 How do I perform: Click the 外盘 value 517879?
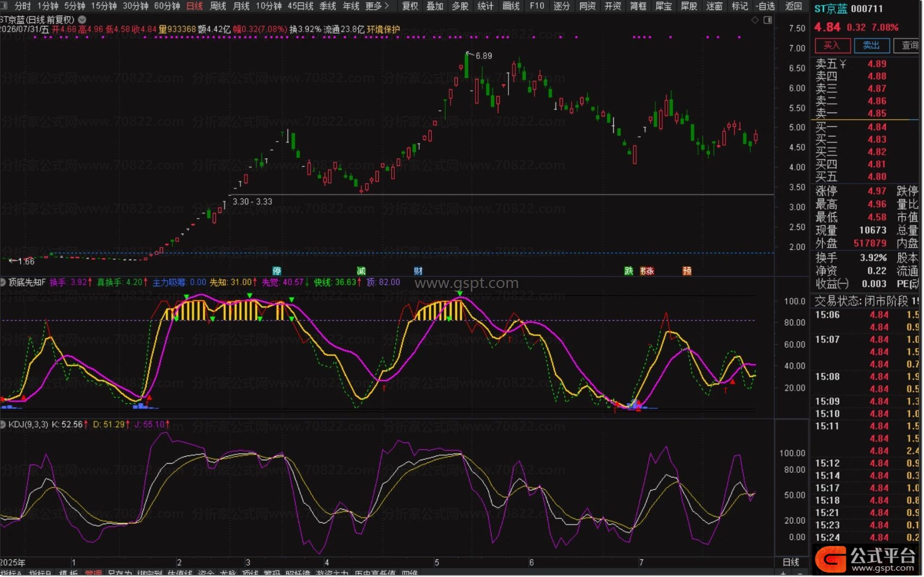[870, 243]
